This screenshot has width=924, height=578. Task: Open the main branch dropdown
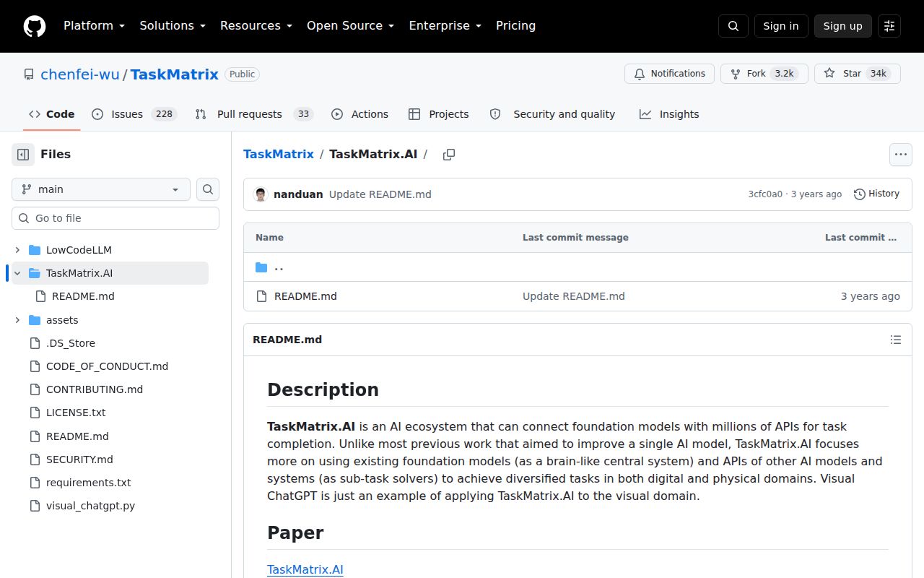101,189
